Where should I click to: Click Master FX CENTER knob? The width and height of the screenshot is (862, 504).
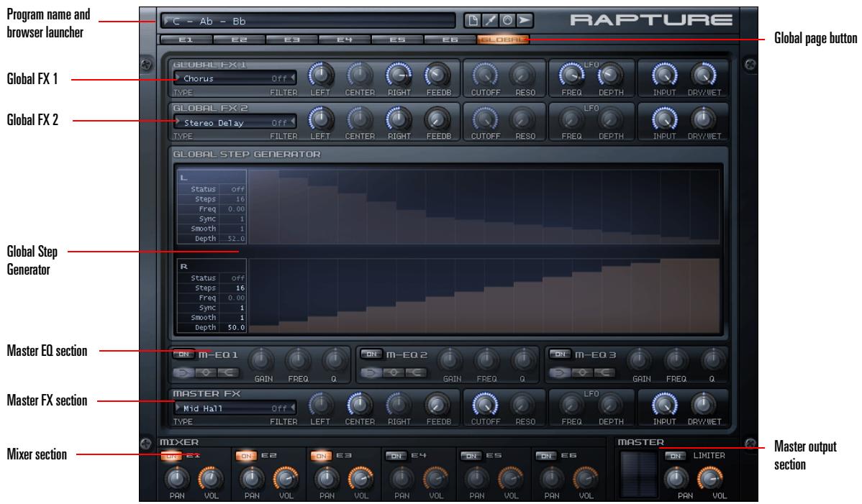[359, 405]
